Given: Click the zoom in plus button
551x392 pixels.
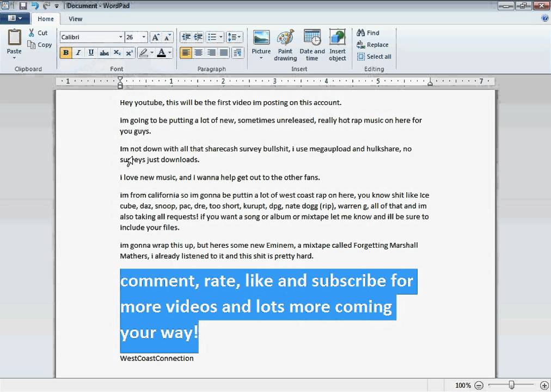Looking at the screenshot, I should (x=544, y=385).
